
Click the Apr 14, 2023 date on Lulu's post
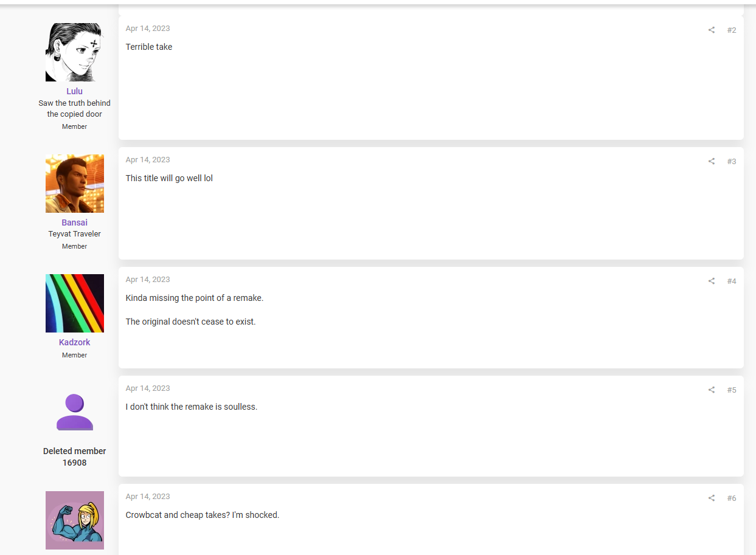coord(148,29)
